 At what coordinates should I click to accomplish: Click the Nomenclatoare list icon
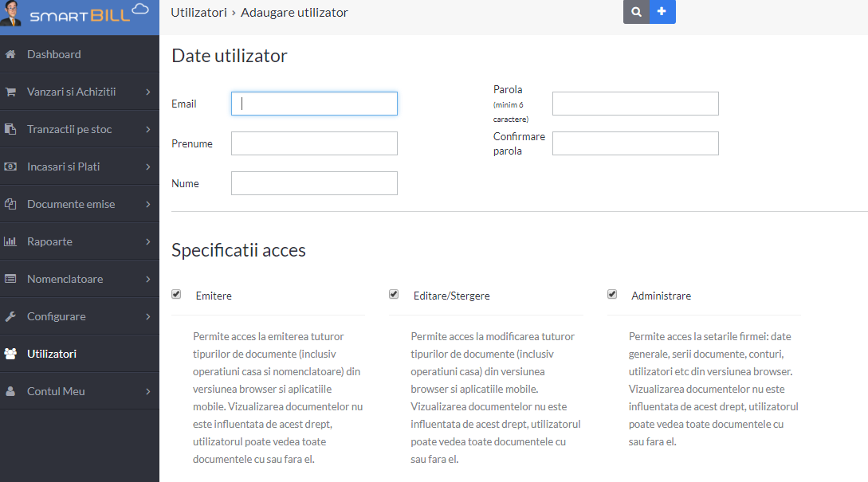[x=10, y=279]
